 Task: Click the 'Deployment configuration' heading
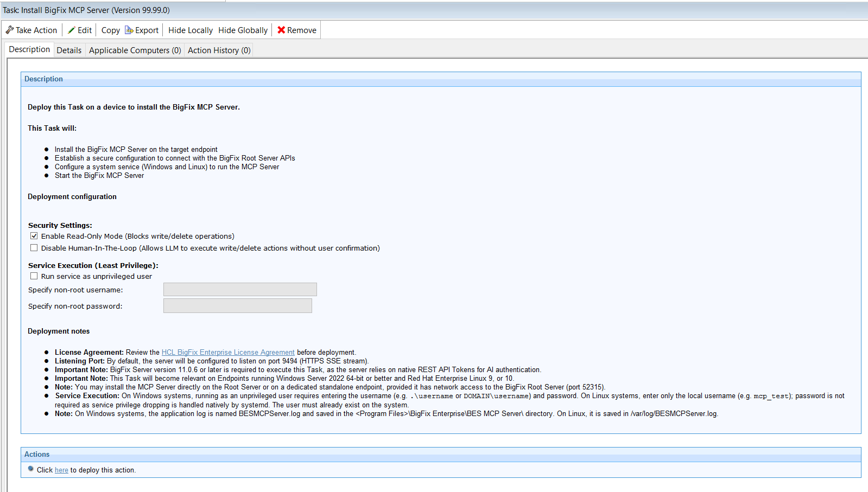72,197
